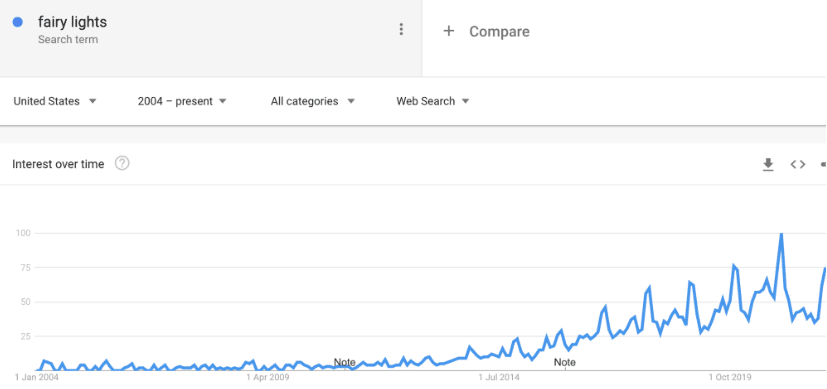
Task: Expand the All categories dropdown
Action: coord(313,101)
